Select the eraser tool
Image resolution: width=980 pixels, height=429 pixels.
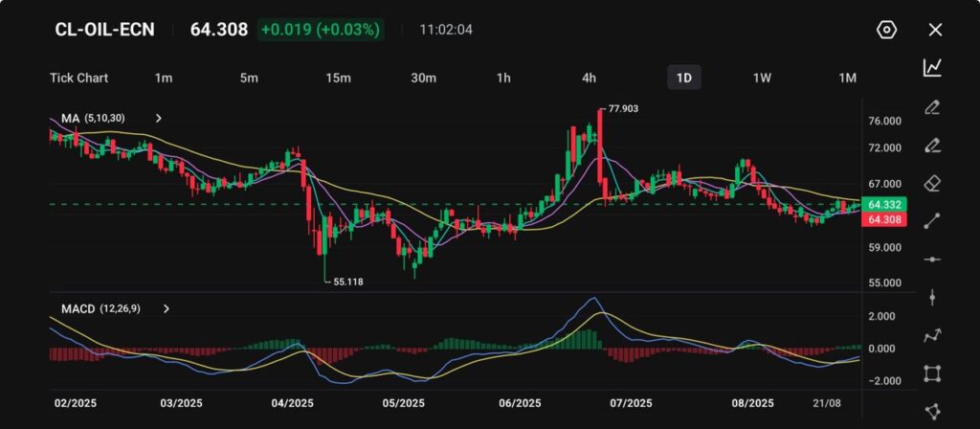coord(932,183)
